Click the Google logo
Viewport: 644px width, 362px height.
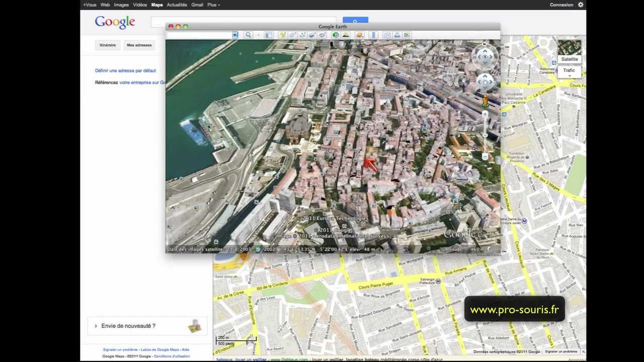[x=115, y=22]
